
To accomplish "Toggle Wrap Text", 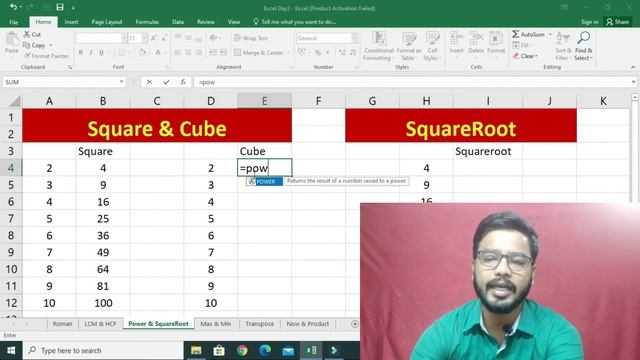I will tap(251, 38).
